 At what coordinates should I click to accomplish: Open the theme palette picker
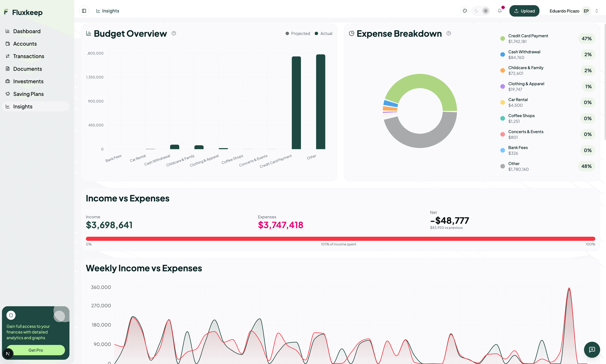[465, 11]
